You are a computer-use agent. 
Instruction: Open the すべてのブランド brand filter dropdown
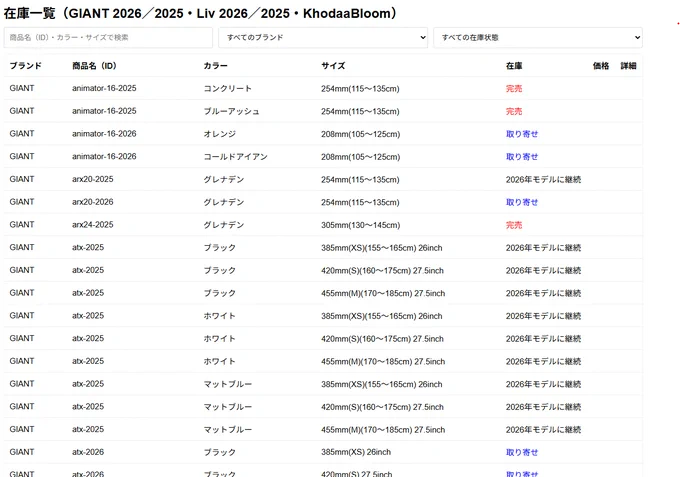tap(323, 38)
